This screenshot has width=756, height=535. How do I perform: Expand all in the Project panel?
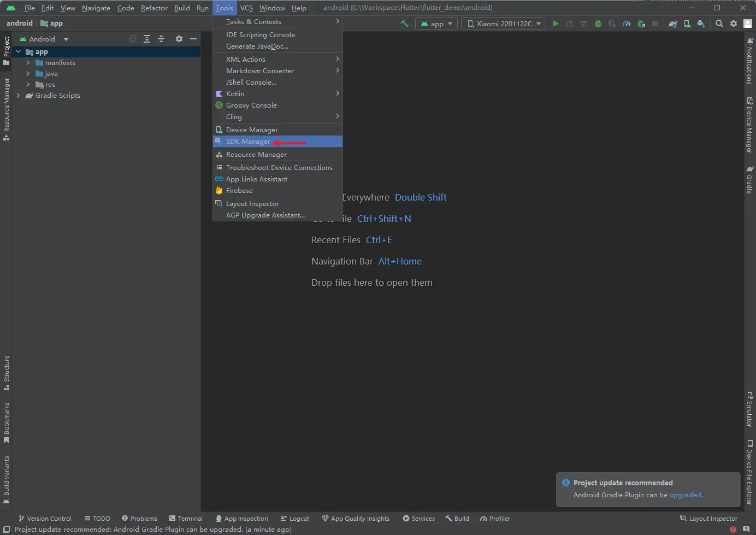click(x=147, y=39)
